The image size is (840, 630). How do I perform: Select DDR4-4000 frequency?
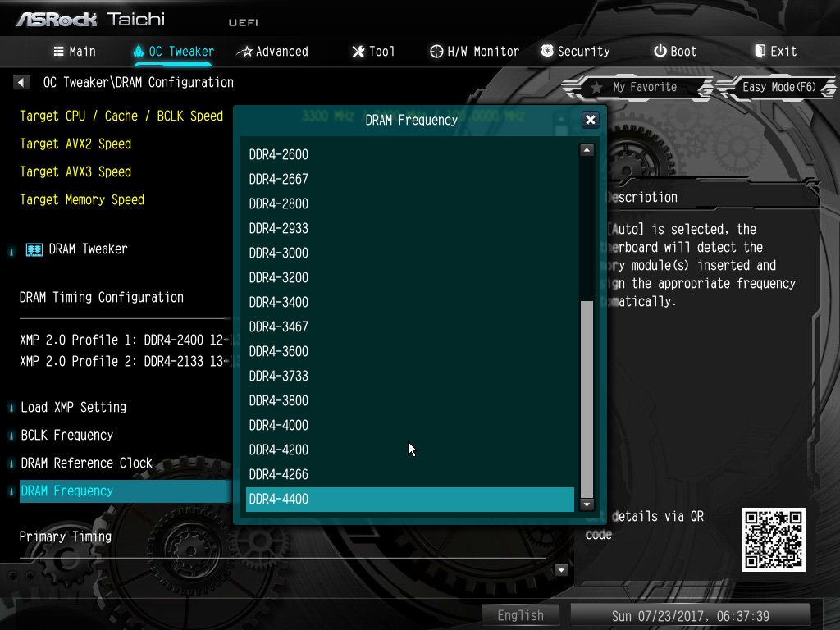pos(410,426)
